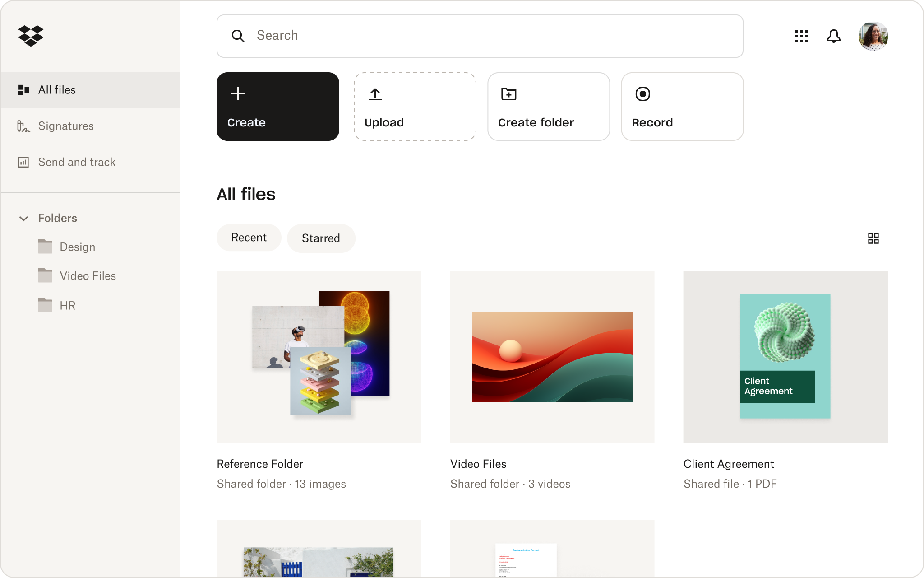Click the Record icon
Image resolution: width=924 pixels, height=578 pixels.
[643, 94]
